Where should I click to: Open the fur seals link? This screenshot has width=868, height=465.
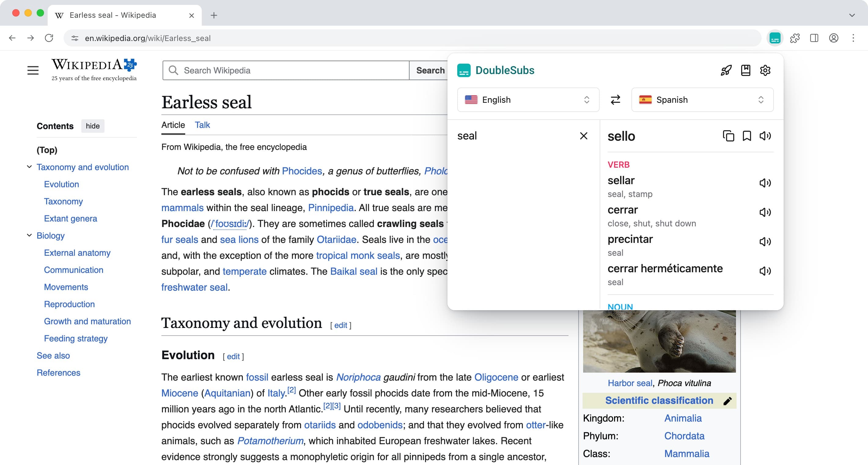point(180,240)
